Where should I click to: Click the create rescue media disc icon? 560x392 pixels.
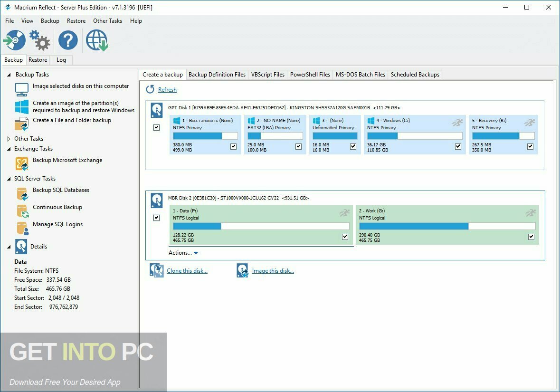pos(15,40)
